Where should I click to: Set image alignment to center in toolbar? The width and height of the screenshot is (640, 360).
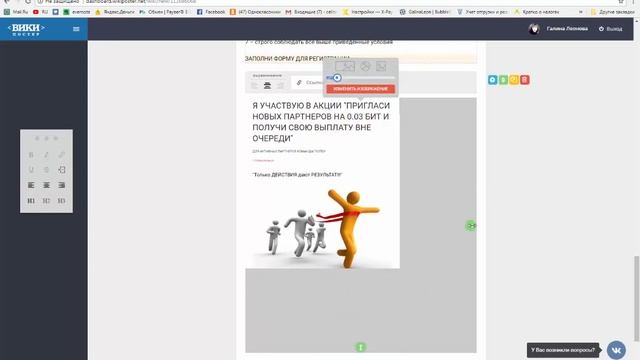[267, 85]
